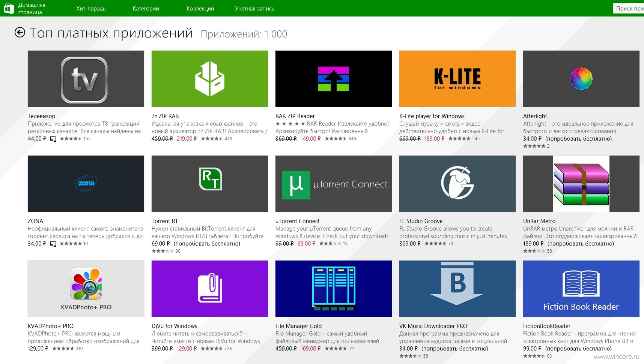Click the Store logo icon
The width and height of the screenshot is (644, 364).
click(x=9, y=8)
